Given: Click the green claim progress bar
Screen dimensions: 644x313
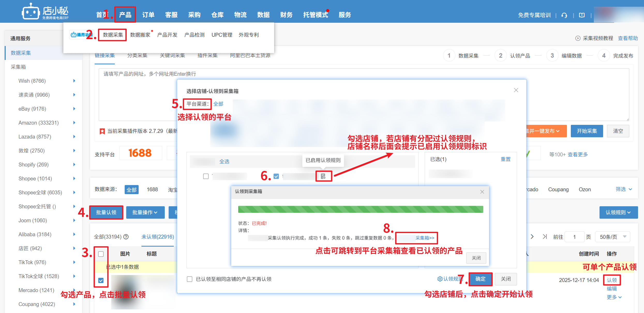Looking at the screenshot, I should coord(360,209).
